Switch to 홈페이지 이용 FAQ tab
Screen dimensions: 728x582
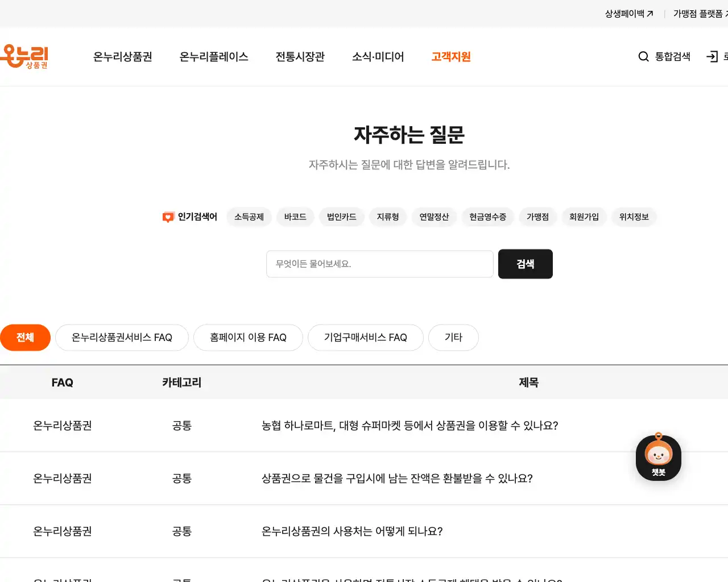248,337
